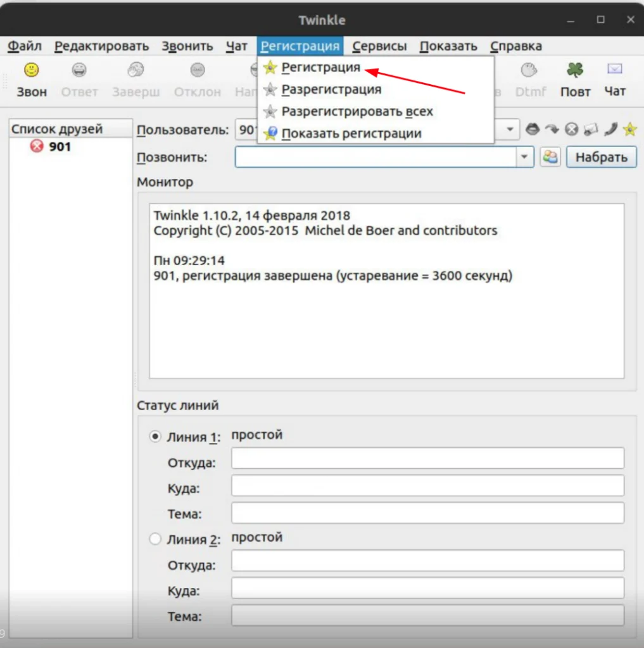Open the Звонить menu
644x648 pixels.
point(187,46)
